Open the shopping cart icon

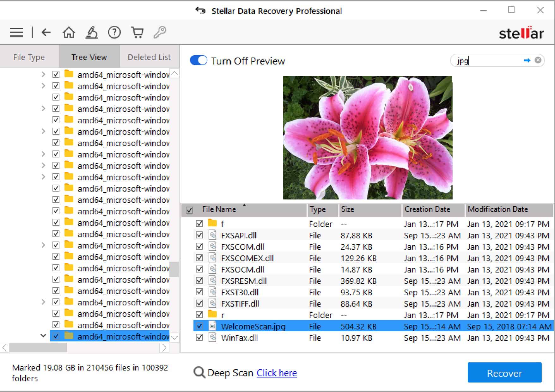point(137,32)
